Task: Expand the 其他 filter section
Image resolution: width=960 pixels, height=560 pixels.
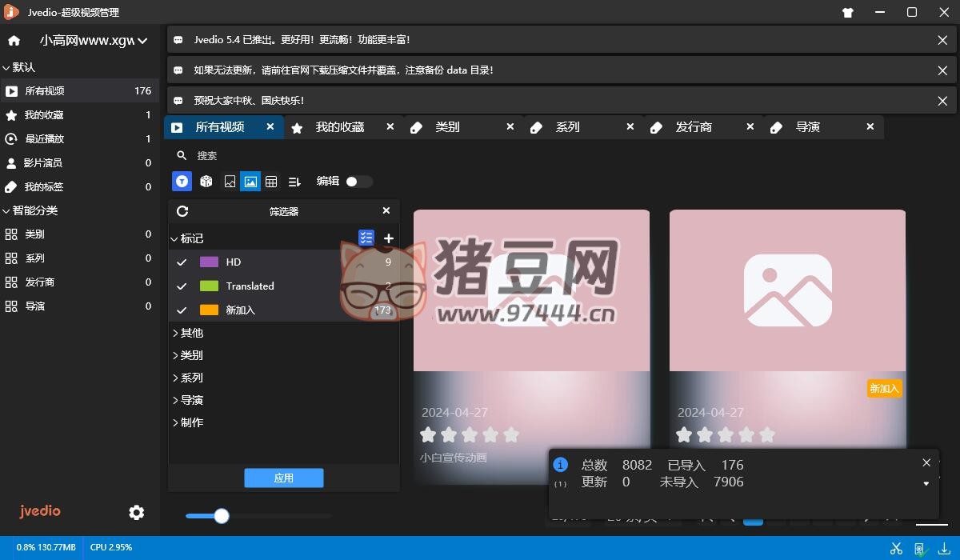Action: coord(189,333)
